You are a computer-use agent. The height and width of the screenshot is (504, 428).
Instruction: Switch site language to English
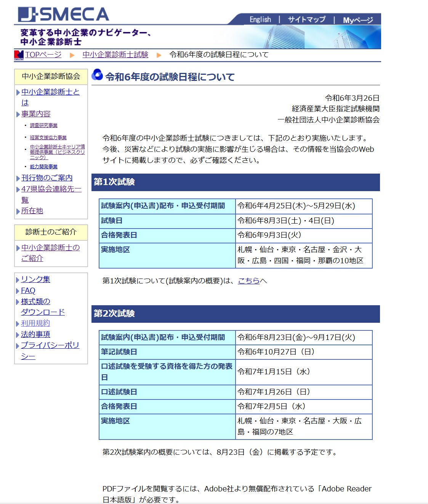260,19
